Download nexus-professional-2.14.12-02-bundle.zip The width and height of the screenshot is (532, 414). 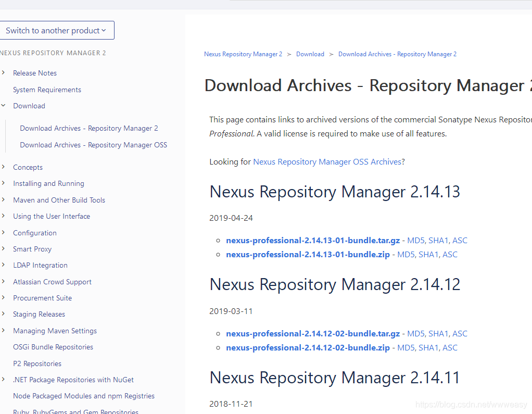point(308,348)
